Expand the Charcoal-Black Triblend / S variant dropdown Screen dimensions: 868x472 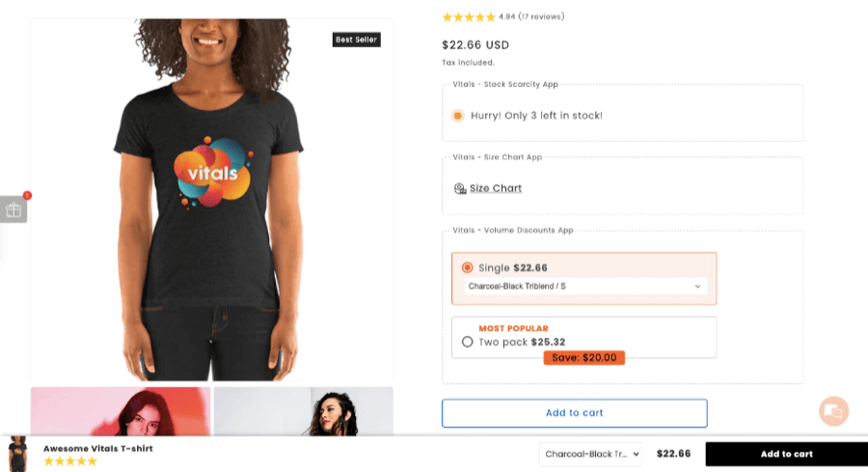[585, 287]
